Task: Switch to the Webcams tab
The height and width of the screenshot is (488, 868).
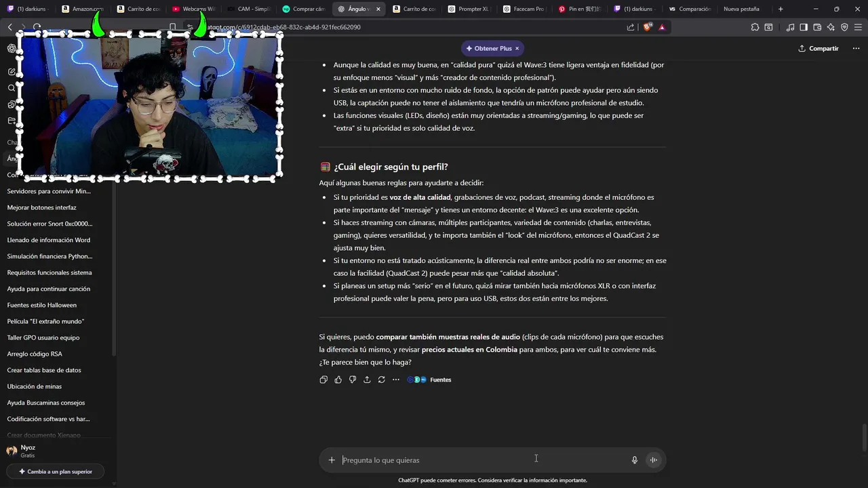Action: [x=193, y=9]
